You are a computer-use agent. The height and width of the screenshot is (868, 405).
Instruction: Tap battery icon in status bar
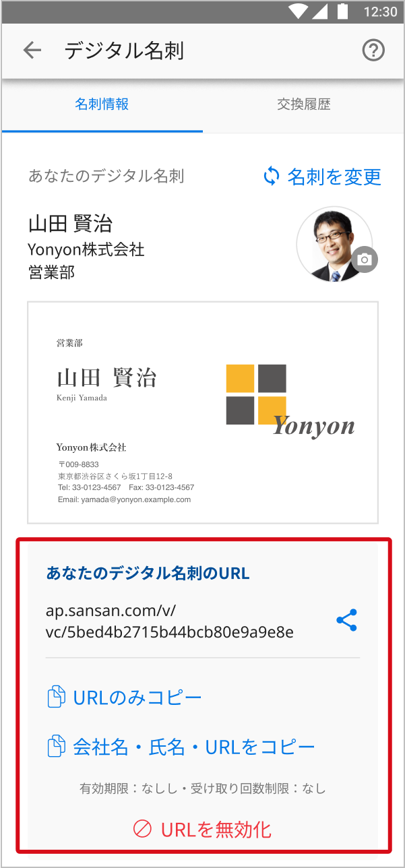tap(343, 11)
